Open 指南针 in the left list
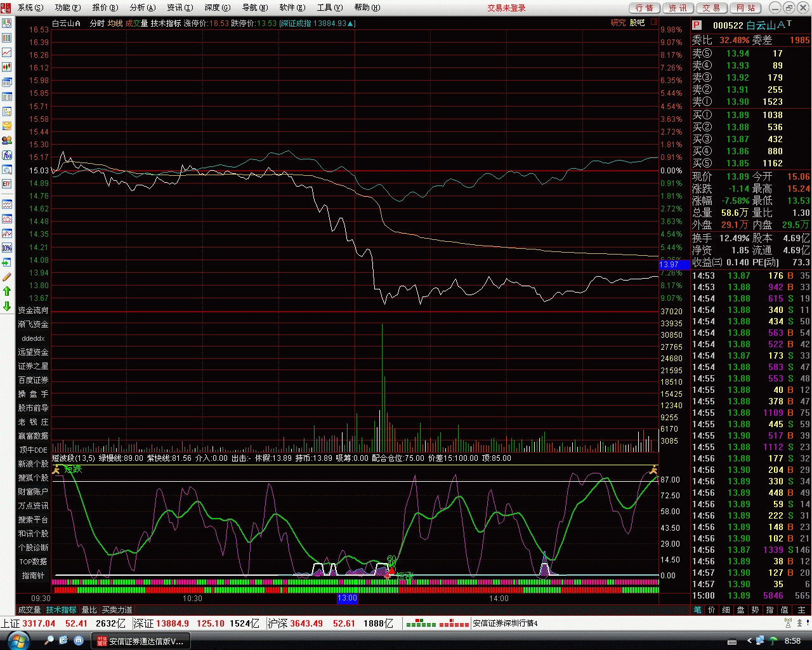Screen dimensions: 812x650 tap(33, 576)
